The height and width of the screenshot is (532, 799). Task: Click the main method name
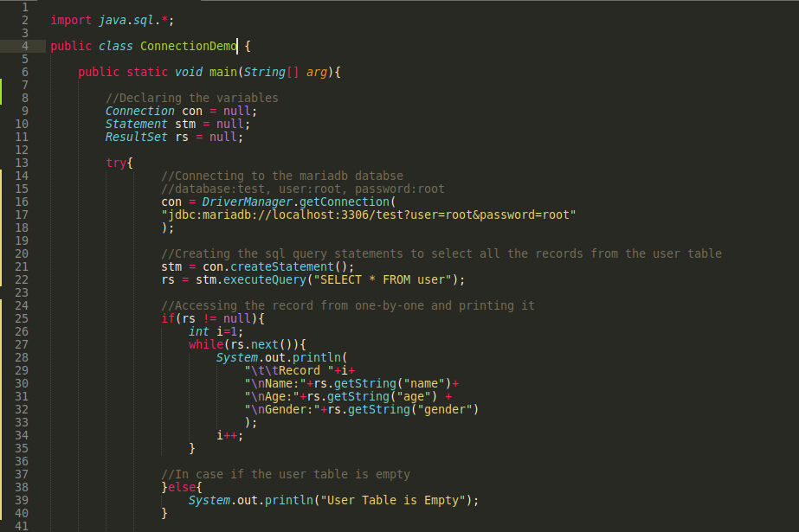click(x=223, y=73)
